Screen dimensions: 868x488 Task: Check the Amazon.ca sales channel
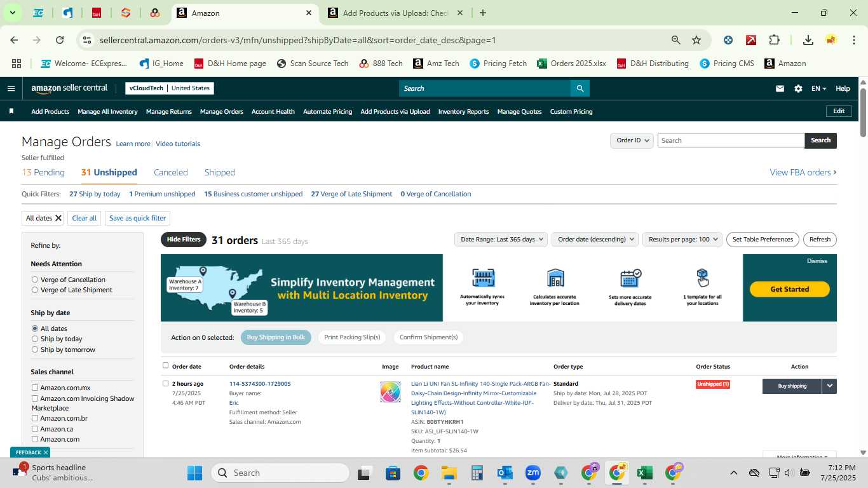click(35, 429)
